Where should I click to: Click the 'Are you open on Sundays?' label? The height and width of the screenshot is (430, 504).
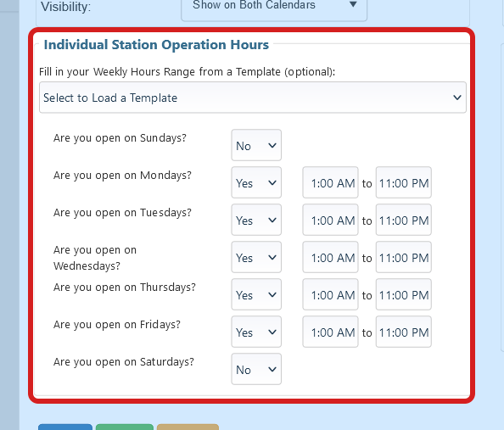pos(120,138)
